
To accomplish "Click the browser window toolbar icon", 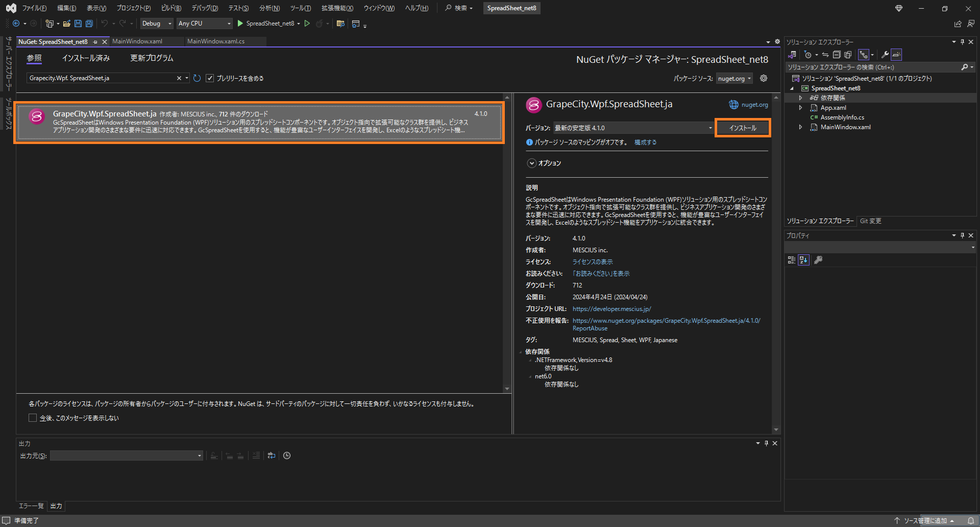I will point(356,23).
